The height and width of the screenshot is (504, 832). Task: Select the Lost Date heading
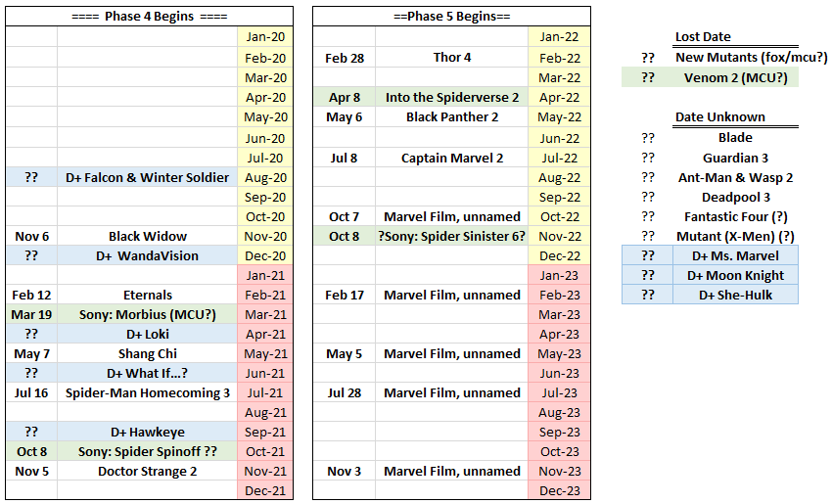coord(702,37)
